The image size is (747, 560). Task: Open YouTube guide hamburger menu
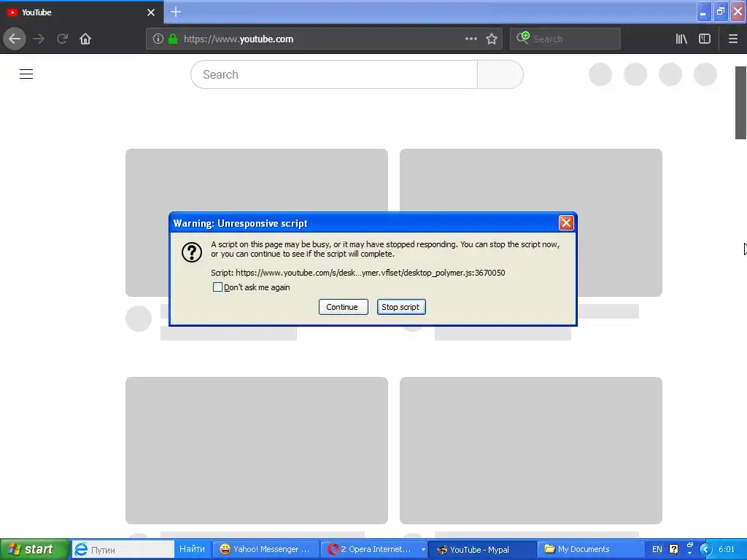tap(26, 74)
